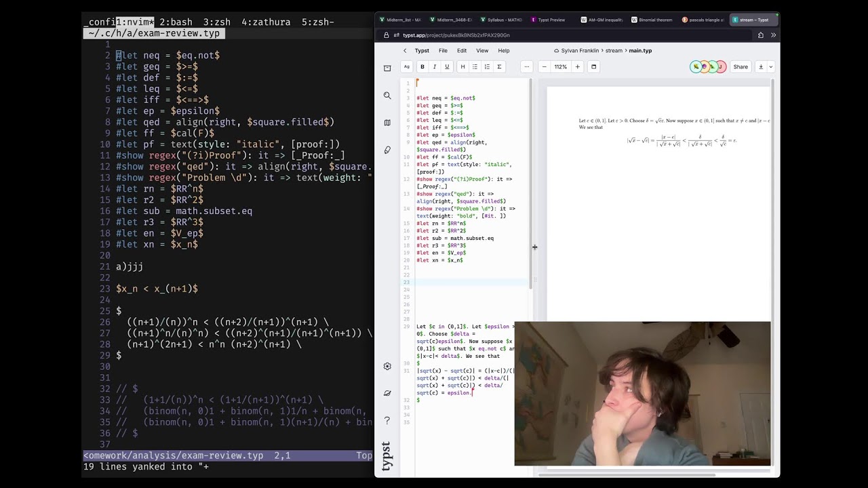
Task: Insert a math equation with sigma icon
Action: 499,66
